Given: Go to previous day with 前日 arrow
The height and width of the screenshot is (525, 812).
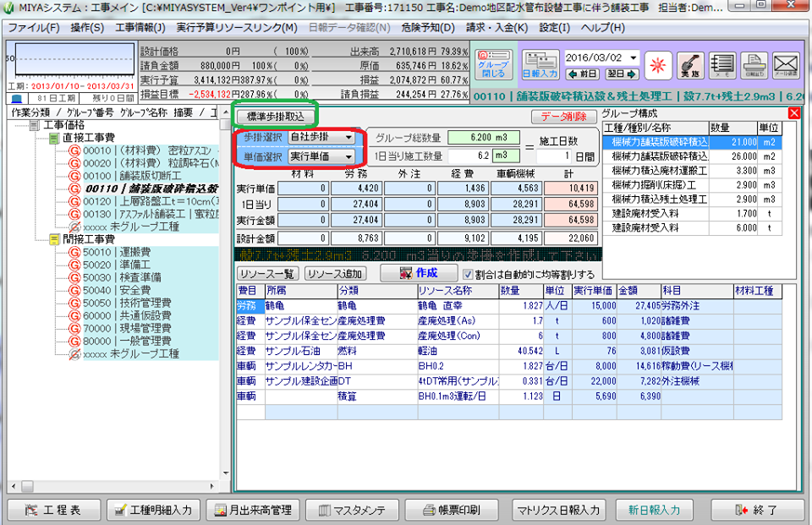Looking at the screenshot, I should pos(583,74).
